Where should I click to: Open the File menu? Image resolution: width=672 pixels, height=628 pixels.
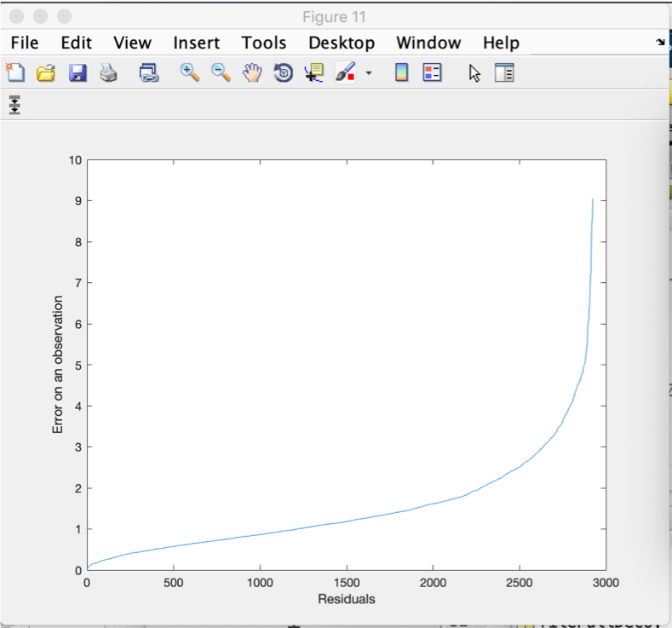[x=25, y=43]
